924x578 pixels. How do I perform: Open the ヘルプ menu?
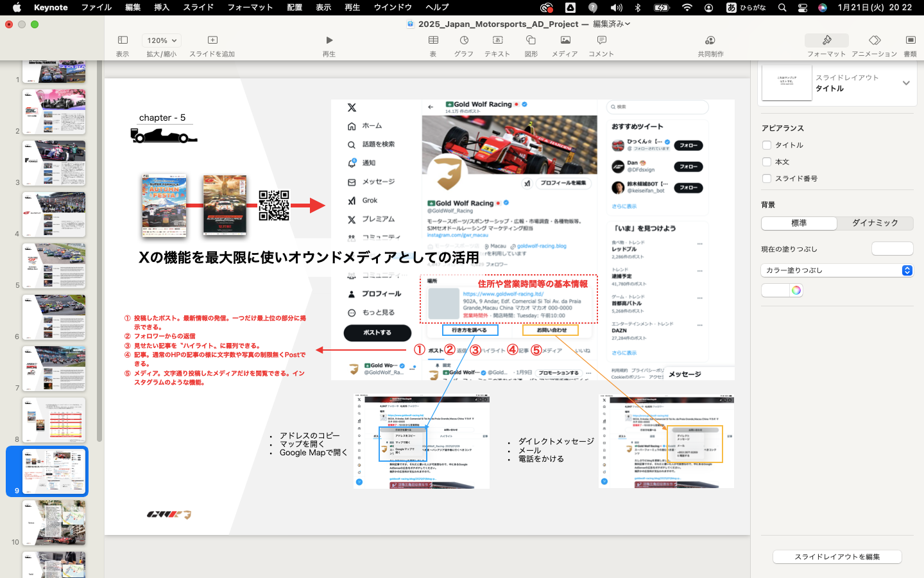[437, 8]
